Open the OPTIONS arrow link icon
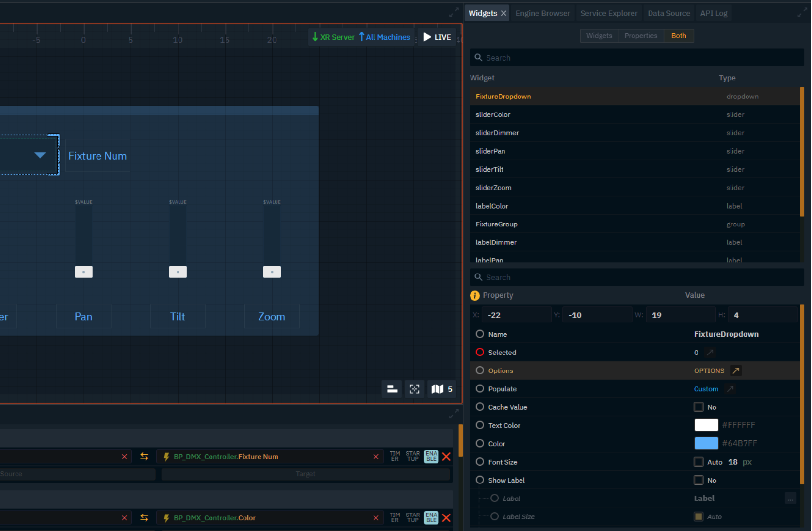 (735, 370)
